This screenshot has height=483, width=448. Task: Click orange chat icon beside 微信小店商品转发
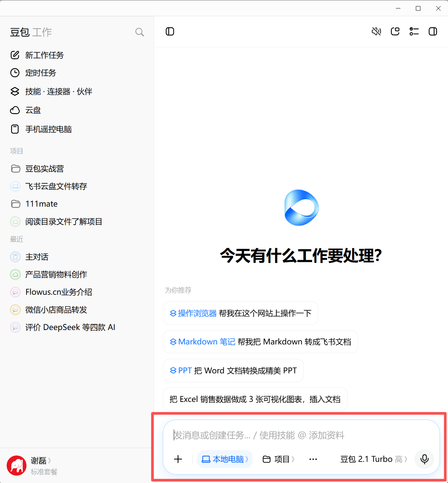click(x=15, y=310)
